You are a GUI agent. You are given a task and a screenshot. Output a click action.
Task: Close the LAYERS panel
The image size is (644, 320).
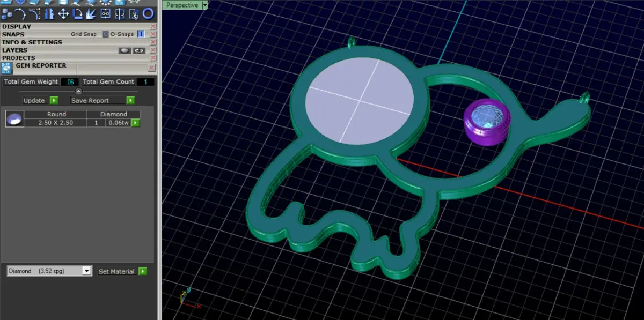pos(153,50)
